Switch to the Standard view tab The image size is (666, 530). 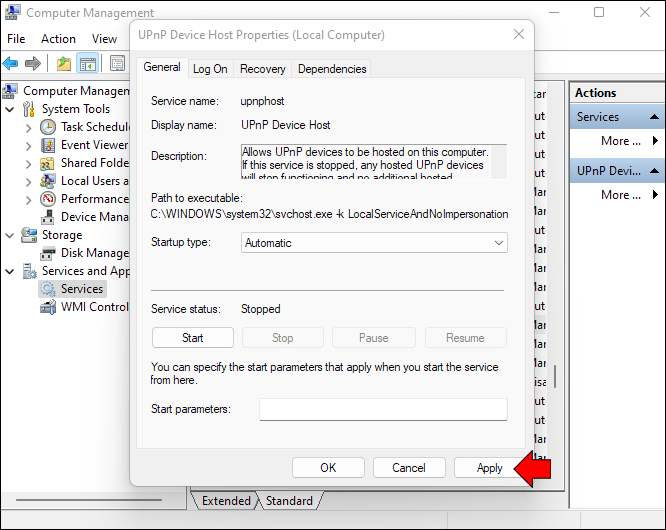pos(289,501)
